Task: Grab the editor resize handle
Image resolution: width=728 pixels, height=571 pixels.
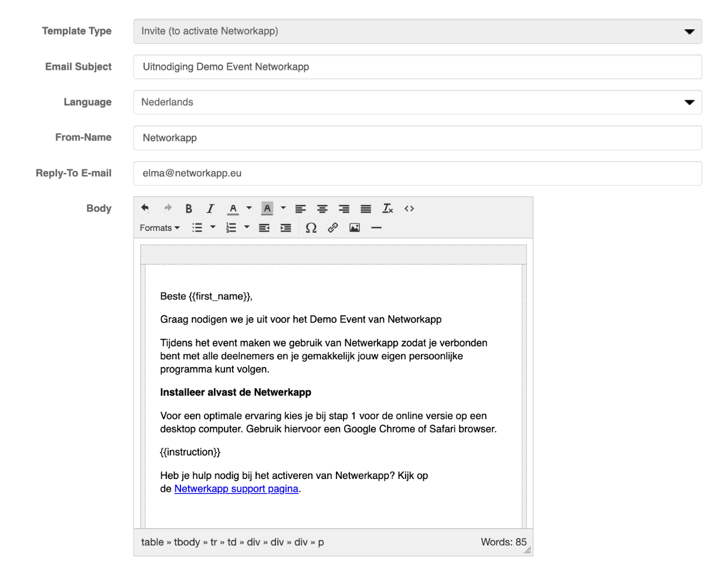Action: point(528,550)
